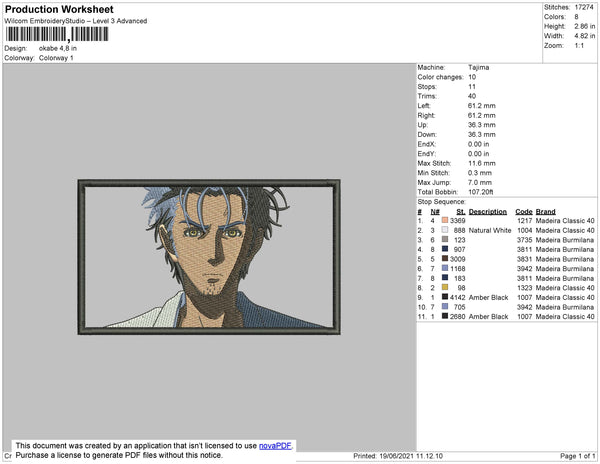Click the 'Page 1 of 1' footer text
This screenshot has height=464, width=600.
click(577, 456)
